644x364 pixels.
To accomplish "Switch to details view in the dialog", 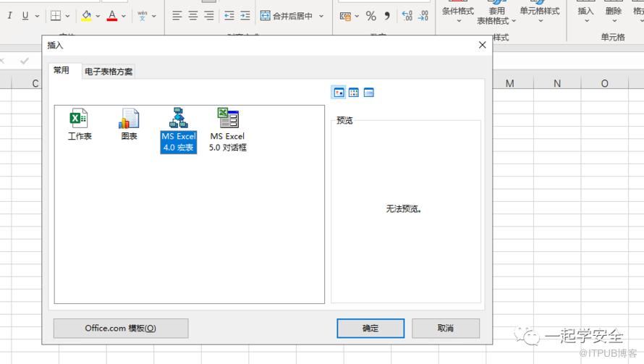I will click(x=369, y=93).
